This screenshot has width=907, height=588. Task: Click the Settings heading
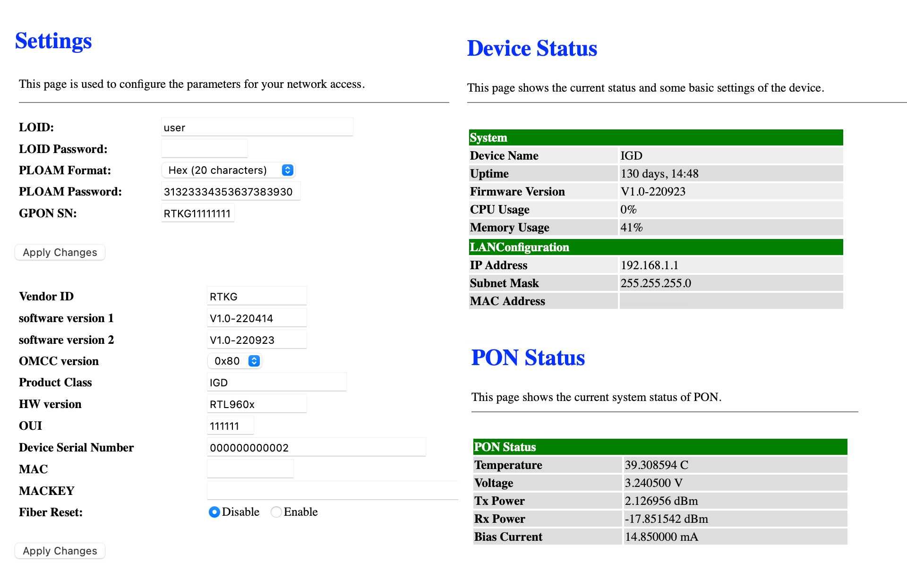[53, 41]
